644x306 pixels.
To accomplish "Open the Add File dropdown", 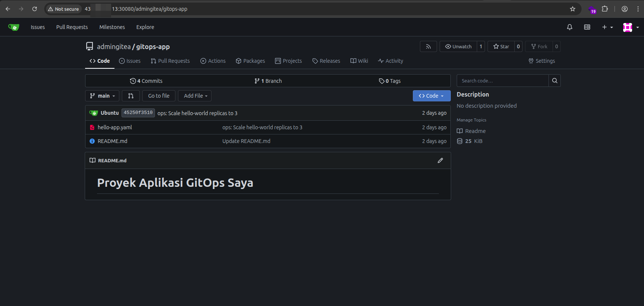I will click(195, 96).
